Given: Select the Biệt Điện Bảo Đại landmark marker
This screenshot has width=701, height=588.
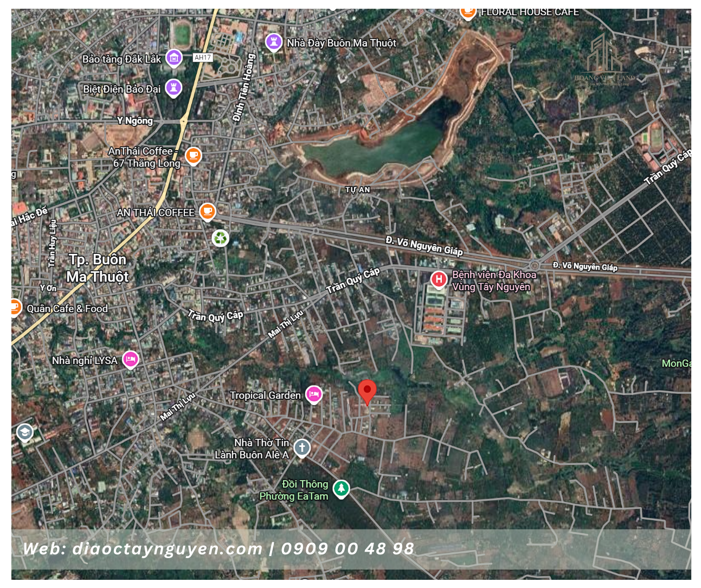Looking at the screenshot, I should point(173,87).
